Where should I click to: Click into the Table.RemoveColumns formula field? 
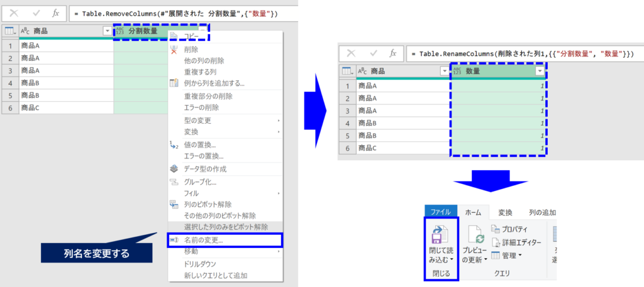click(x=184, y=13)
